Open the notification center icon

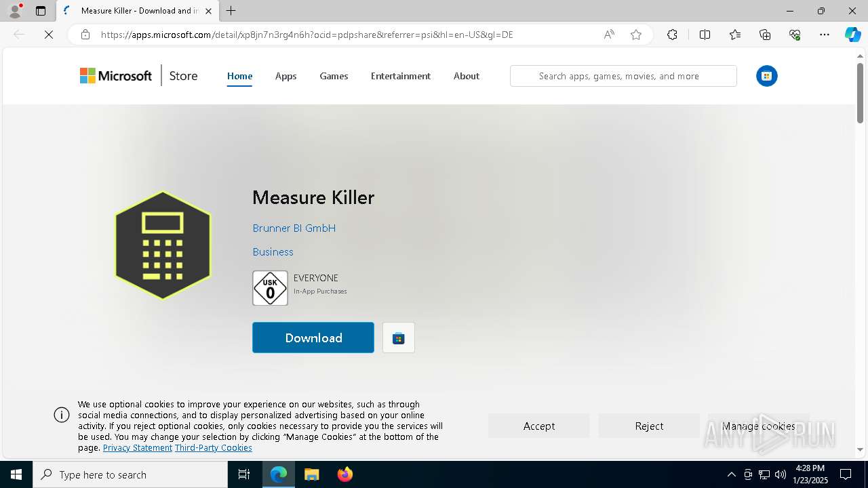[x=846, y=474]
